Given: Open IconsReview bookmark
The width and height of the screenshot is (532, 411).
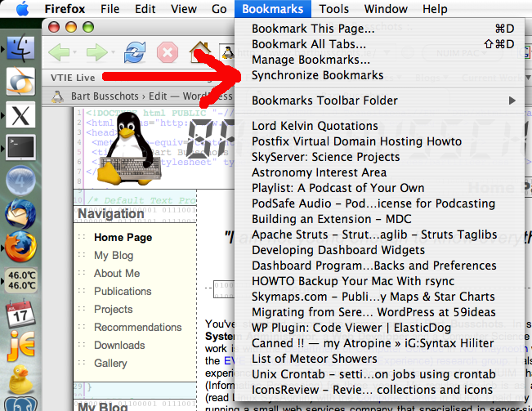Looking at the screenshot, I should point(380,390).
